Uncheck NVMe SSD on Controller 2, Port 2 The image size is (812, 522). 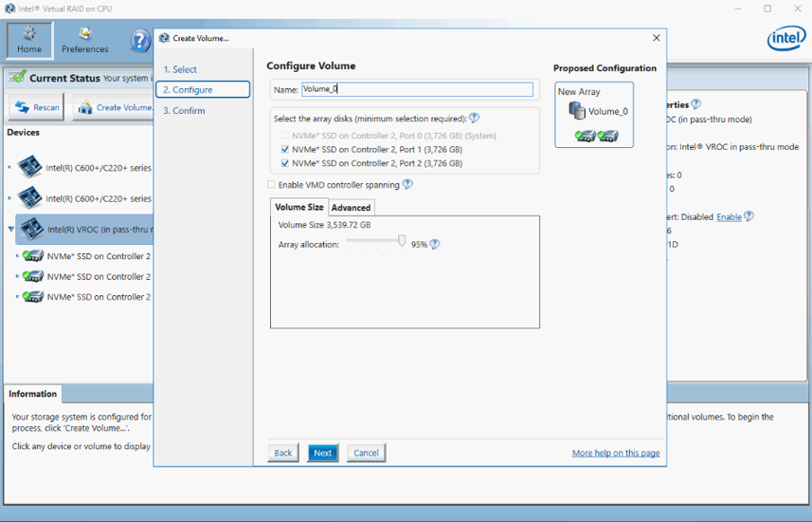(284, 163)
